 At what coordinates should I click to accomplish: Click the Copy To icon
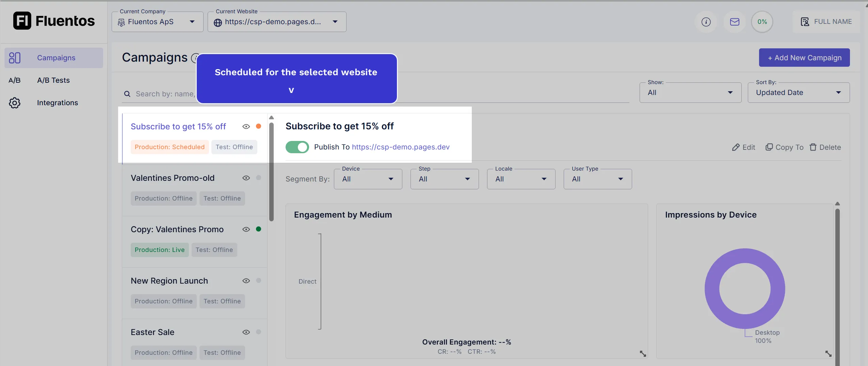[769, 147]
